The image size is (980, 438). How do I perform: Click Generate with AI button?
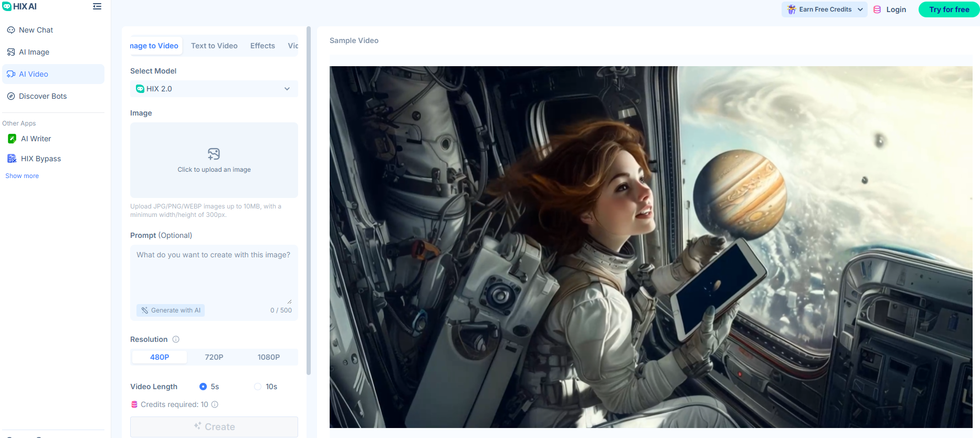(171, 310)
